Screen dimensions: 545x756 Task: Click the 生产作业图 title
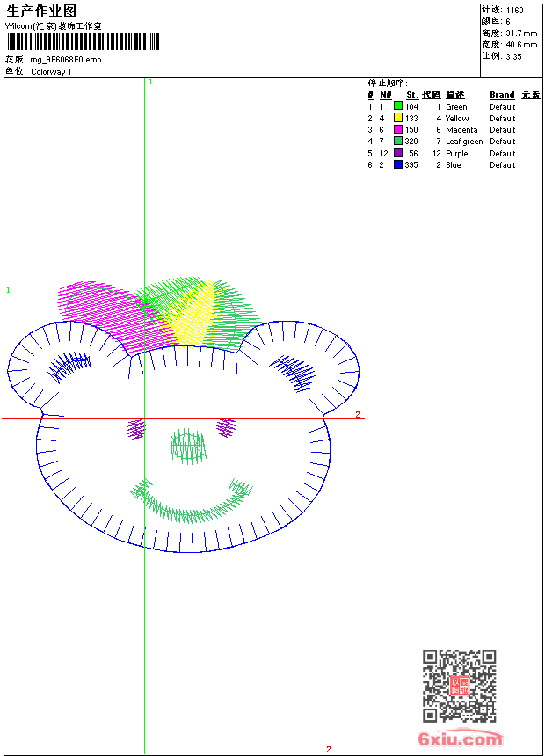coord(41,11)
